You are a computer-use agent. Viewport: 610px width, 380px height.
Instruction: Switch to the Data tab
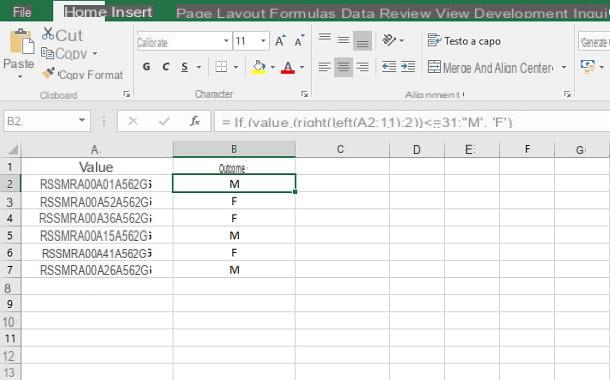tap(358, 14)
